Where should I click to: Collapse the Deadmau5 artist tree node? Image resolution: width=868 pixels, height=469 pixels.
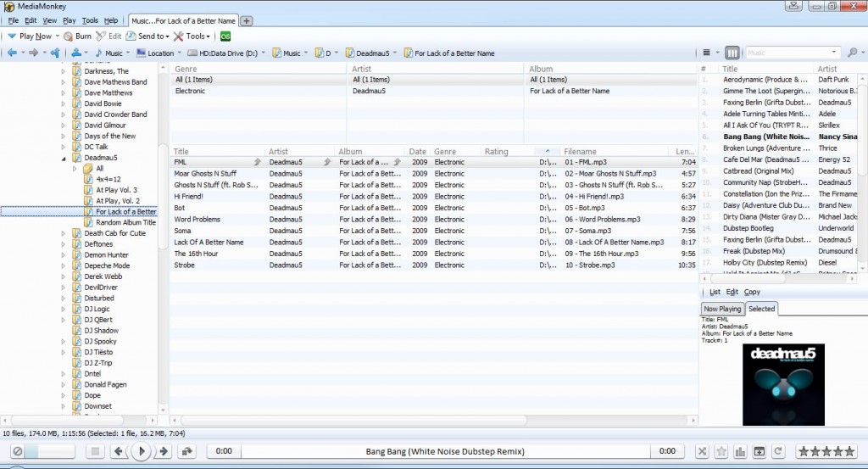63,158
